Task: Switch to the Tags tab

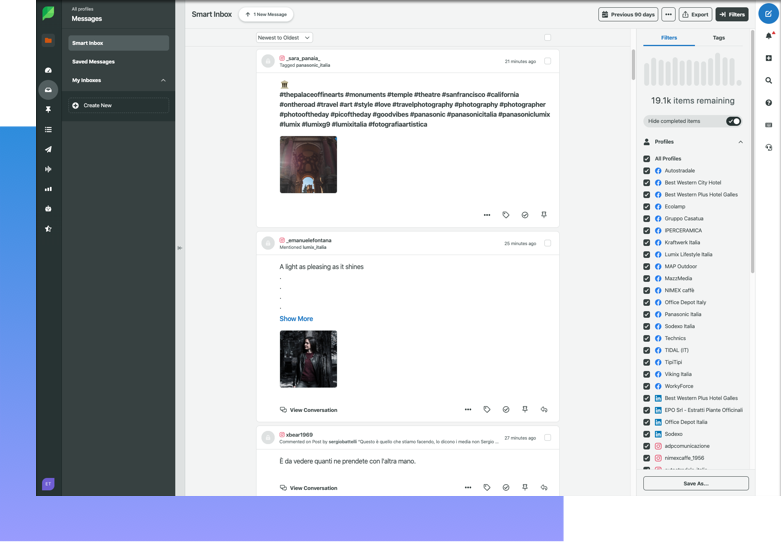Action: tap(718, 38)
